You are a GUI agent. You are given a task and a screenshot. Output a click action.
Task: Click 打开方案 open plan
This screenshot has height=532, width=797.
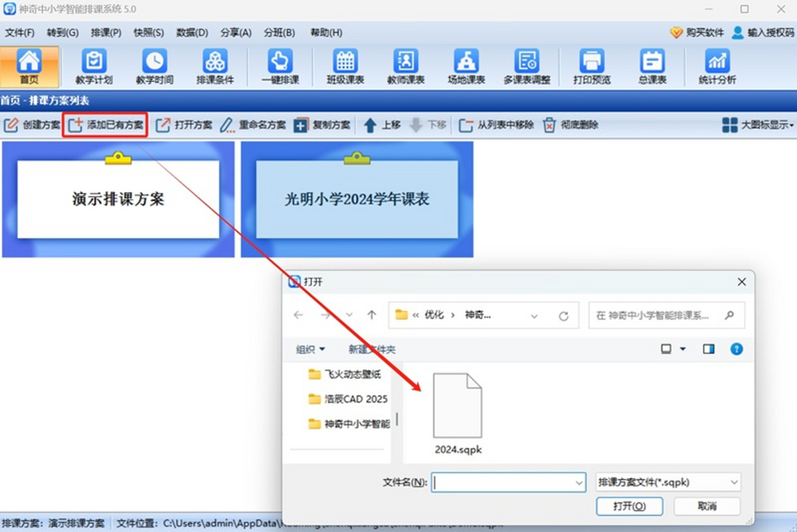tap(184, 125)
